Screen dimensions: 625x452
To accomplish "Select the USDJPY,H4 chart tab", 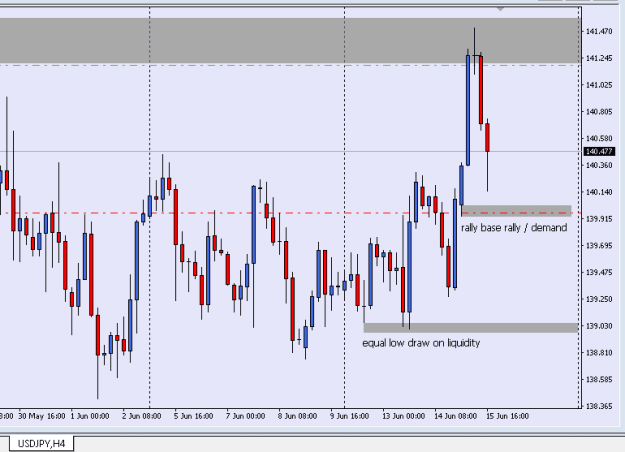I will tap(41, 444).
